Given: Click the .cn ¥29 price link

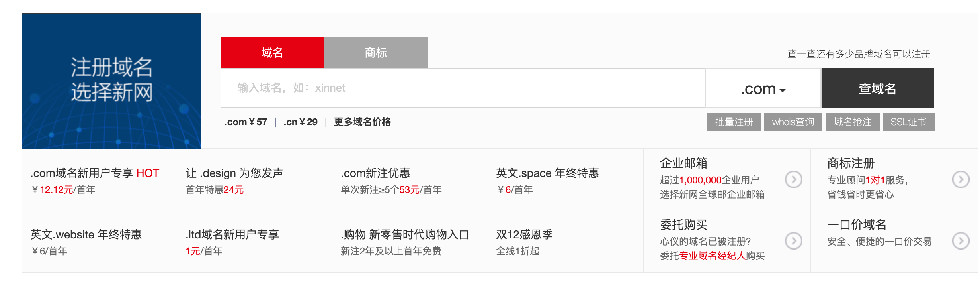Looking at the screenshot, I should tap(301, 122).
